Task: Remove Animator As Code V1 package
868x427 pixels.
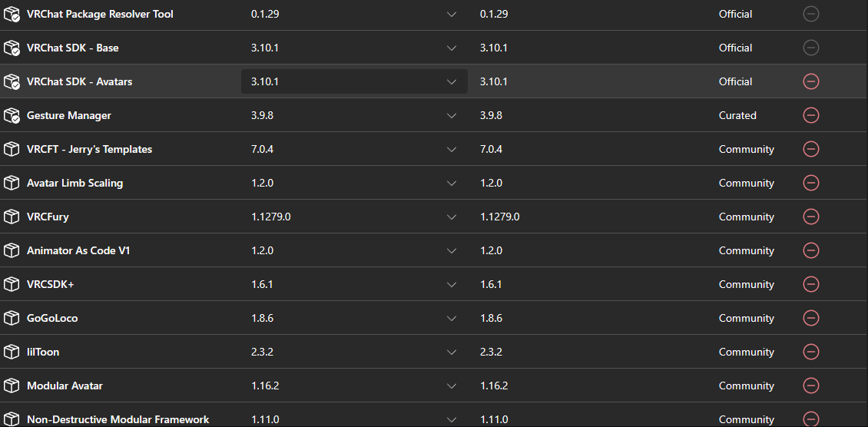Action: (810, 250)
